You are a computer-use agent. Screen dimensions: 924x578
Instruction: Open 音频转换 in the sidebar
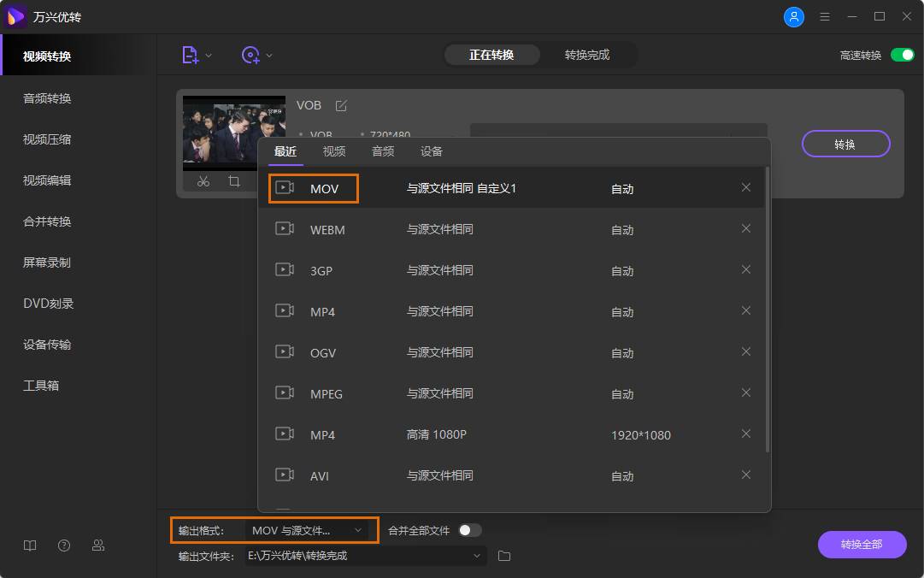47,98
